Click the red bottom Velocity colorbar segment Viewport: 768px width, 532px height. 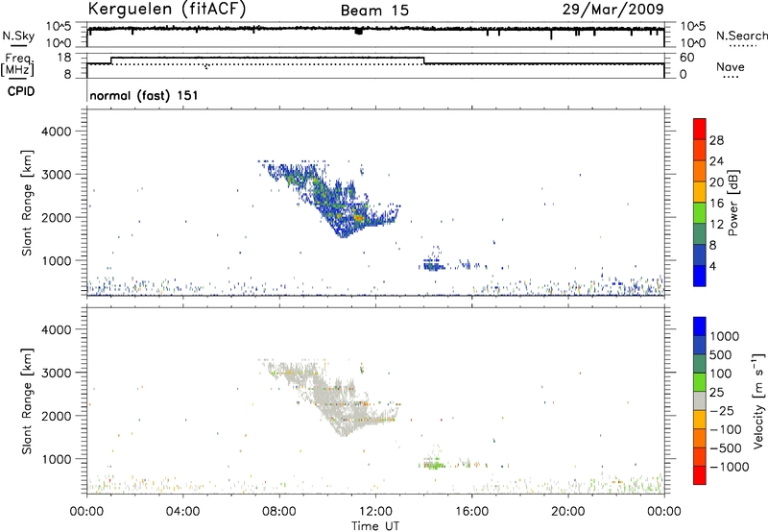pyautogui.click(x=700, y=475)
